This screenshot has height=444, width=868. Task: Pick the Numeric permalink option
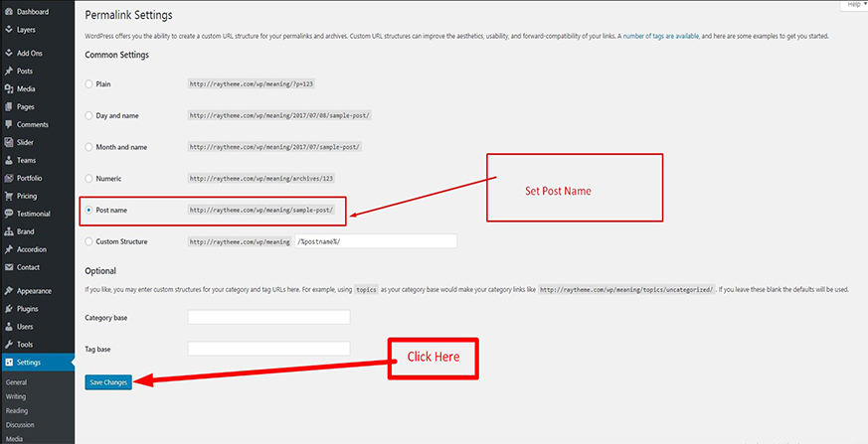[88, 179]
